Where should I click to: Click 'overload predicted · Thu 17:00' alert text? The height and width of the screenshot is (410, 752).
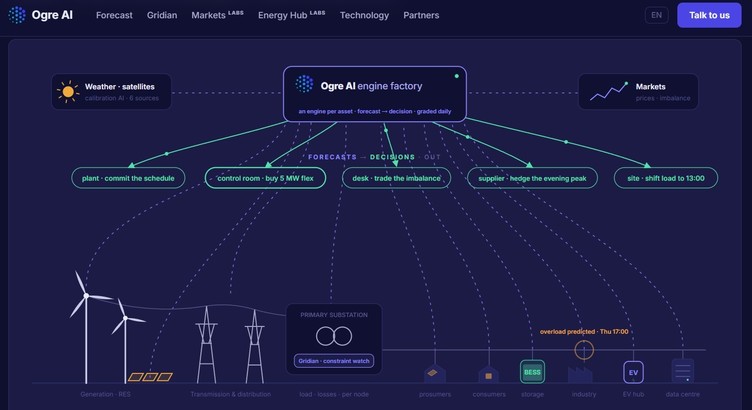[x=584, y=331]
